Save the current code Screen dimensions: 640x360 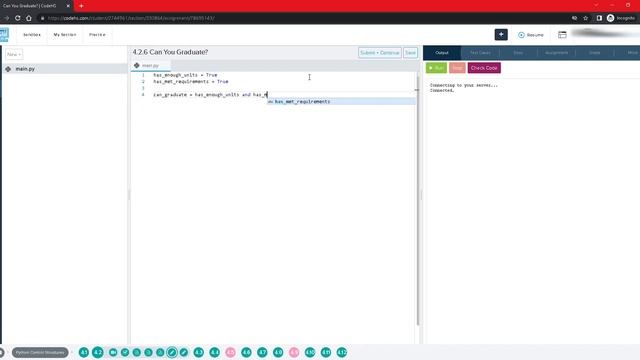(x=410, y=53)
